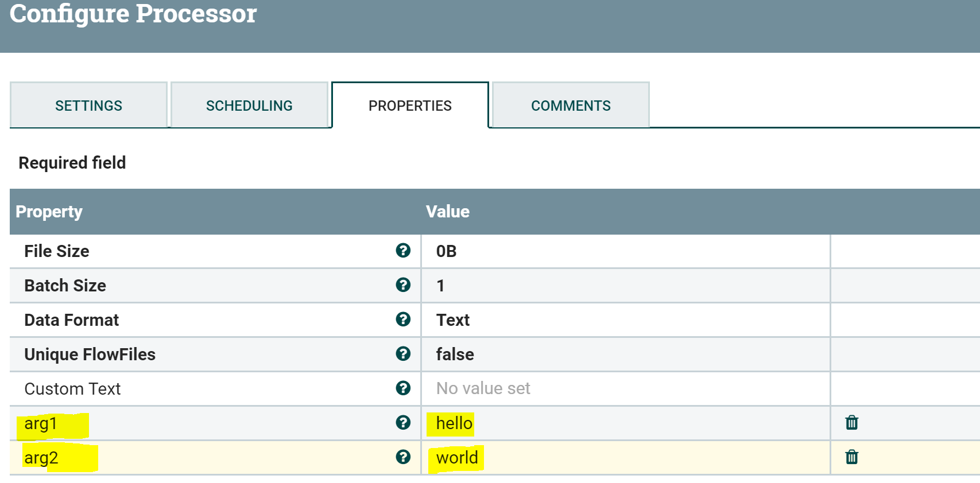The width and height of the screenshot is (980, 483).
Task: Select the Comments tab
Action: pyautogui.click(x=571, y=106)
